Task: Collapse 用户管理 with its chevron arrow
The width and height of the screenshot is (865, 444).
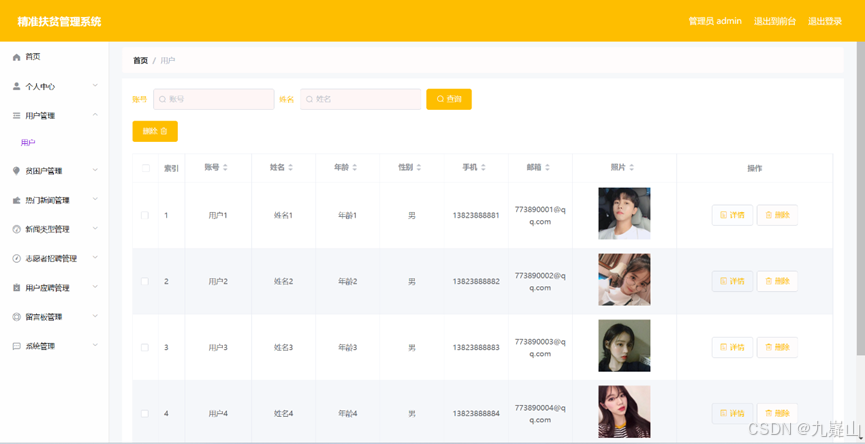Action: (x=95, y=115)
